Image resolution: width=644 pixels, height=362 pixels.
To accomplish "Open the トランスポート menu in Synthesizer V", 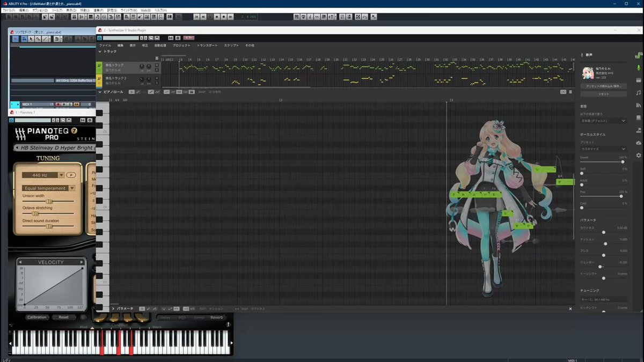I will click(207, 46).
